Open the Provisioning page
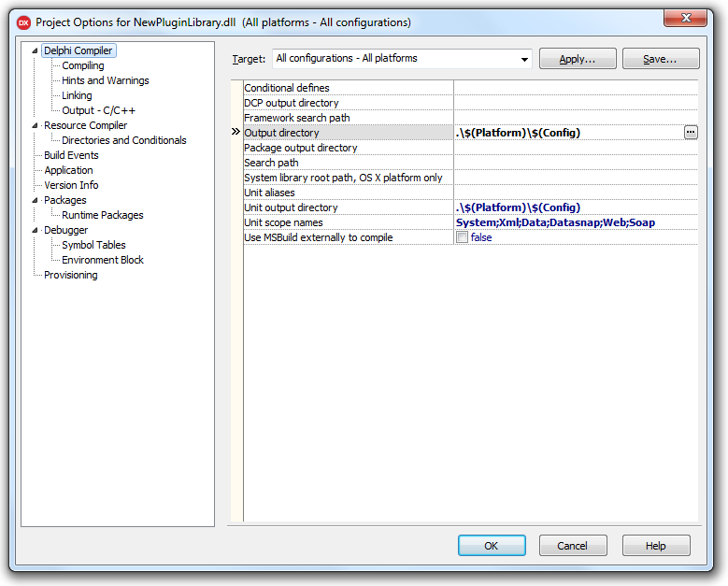This screenshot has width=728, height=586. 71,275
